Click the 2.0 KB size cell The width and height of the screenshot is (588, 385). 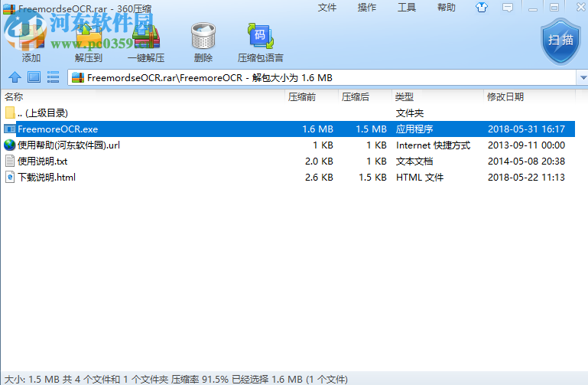pyautogui.click(x=319, y=162)
